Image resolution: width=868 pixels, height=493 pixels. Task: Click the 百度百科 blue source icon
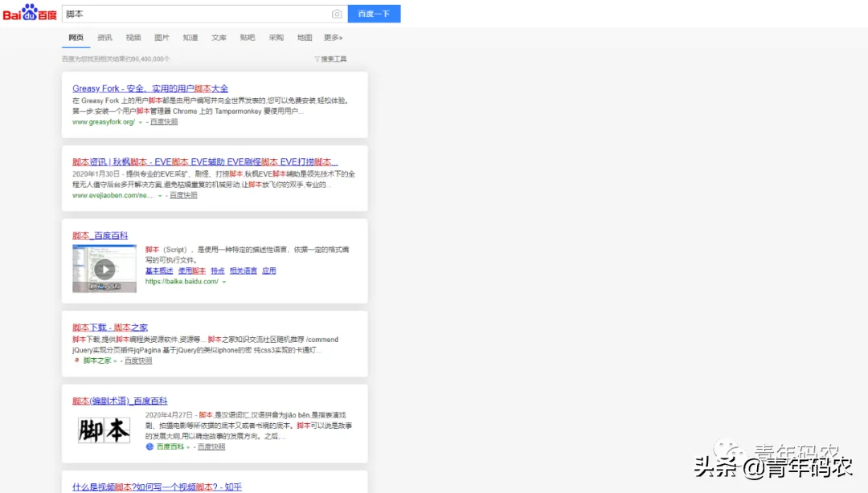point(149,446)
